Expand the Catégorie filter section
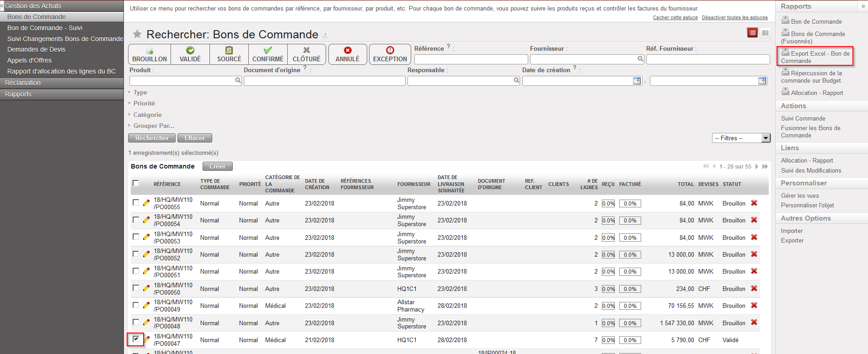The image size is (868, 354). click(x=147, y=115)
